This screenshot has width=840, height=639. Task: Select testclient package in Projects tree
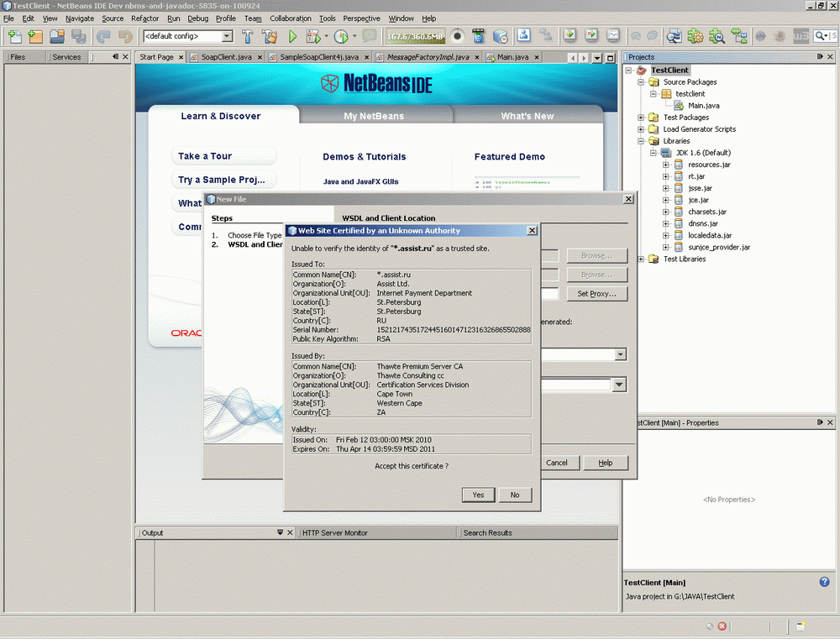(690, 94)
